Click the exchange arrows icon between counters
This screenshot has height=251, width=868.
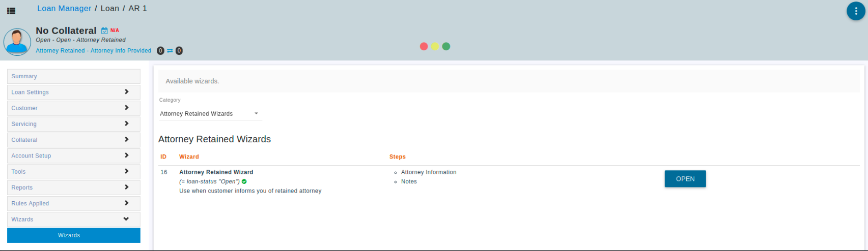point(170,51)
